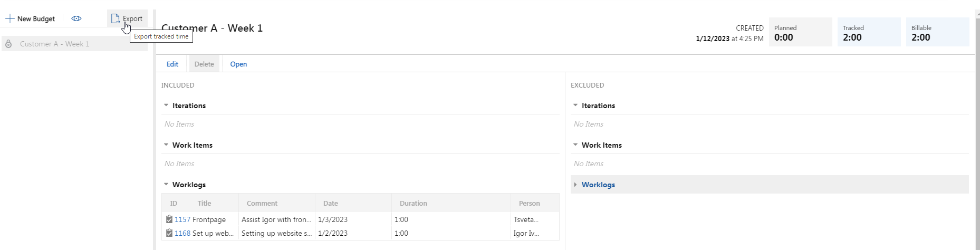Sort worklogs by the Date column header

[x=353, y=203]
